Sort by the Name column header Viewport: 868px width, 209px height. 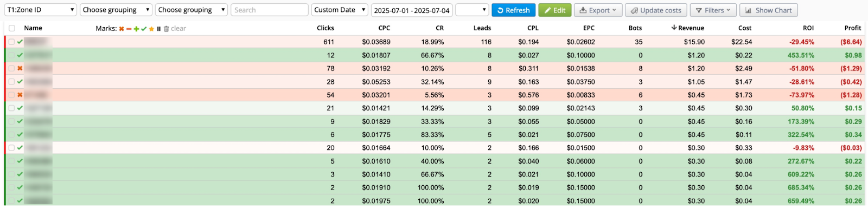pyautogui.click(x=33, y=28)
